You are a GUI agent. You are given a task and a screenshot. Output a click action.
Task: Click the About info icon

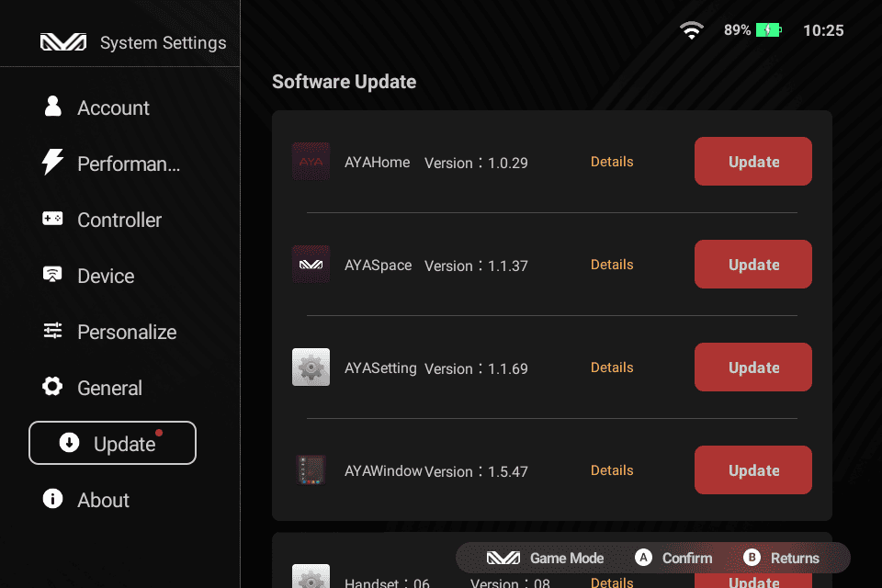pos(53,499)
